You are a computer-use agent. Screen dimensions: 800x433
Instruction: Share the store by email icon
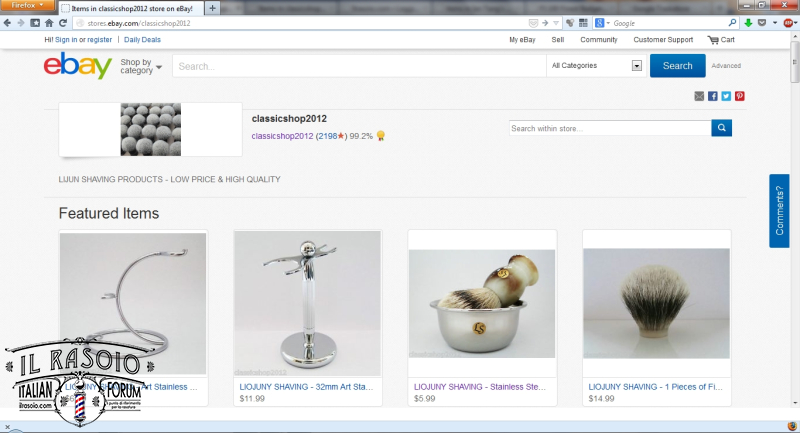pyautogui.click(x=699, y=96)
